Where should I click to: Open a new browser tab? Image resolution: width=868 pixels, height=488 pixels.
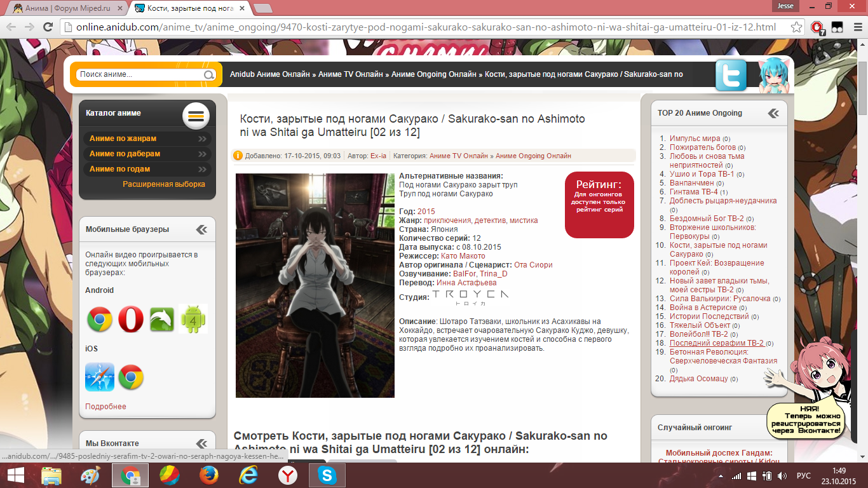click(x=263, y=8)
